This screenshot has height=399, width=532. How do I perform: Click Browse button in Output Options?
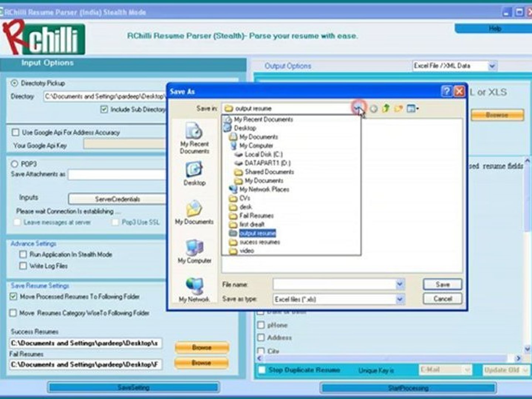pyautogui.click(x=497, y=115)
